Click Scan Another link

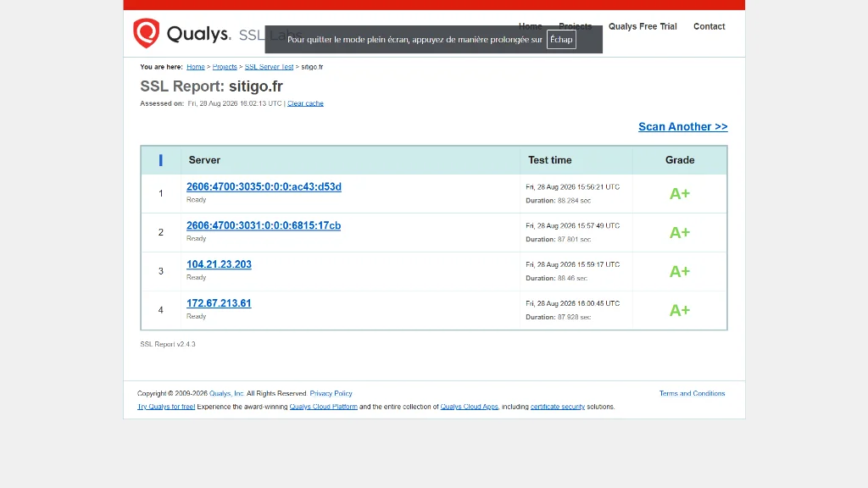point(682,127)
